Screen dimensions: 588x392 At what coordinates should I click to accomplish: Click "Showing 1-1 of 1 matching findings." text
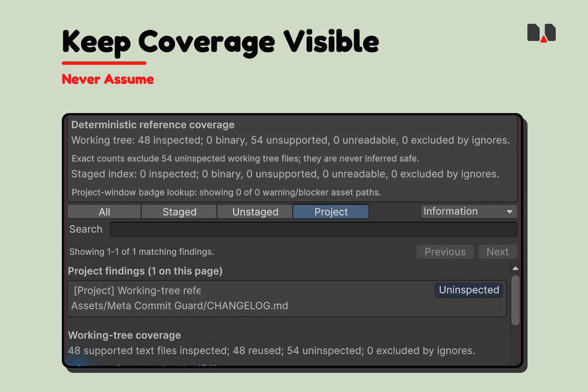142,252
